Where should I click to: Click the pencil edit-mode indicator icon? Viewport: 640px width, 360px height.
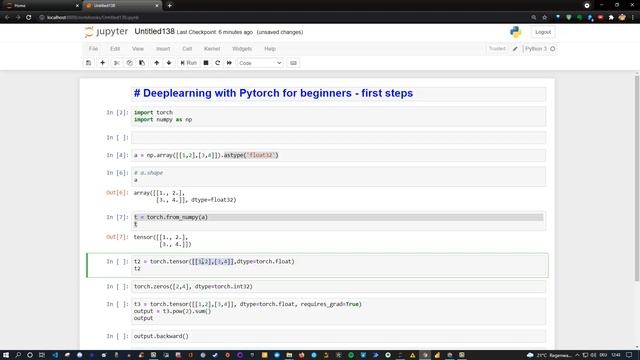point(515,49)
